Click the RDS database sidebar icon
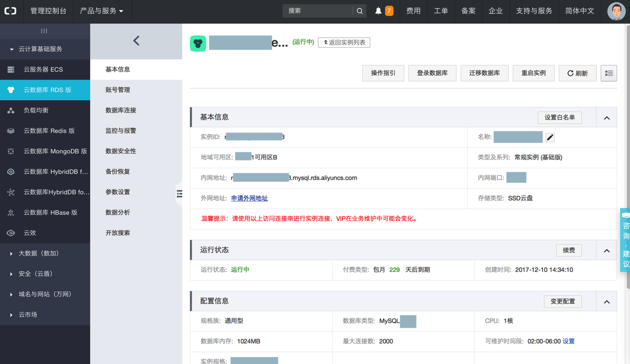This screenshot has height=364, width=630. click(11, 90)
